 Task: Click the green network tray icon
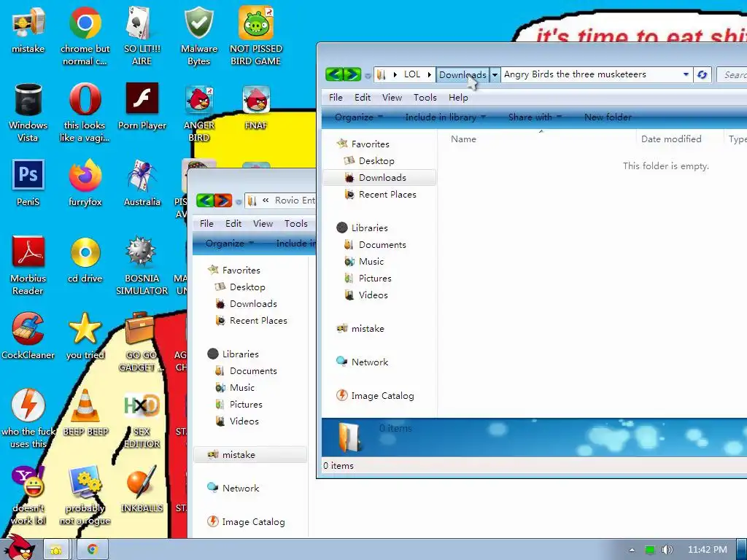coord(650,550)
